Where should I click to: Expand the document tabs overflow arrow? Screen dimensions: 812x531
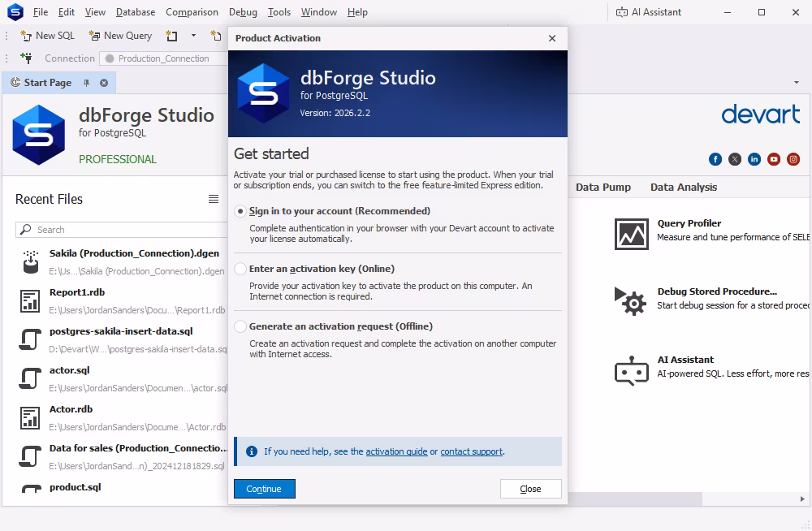(x=797, y=82)
